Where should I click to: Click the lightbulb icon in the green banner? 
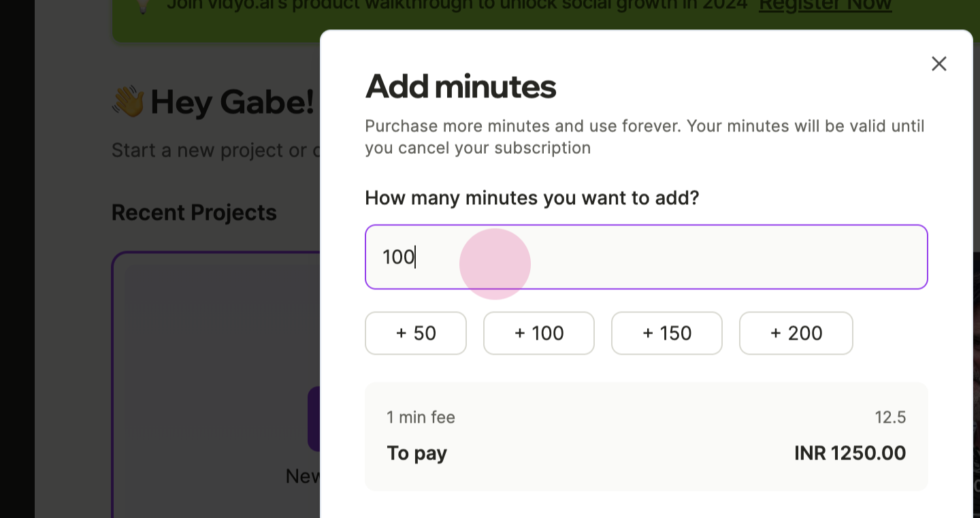142,5
